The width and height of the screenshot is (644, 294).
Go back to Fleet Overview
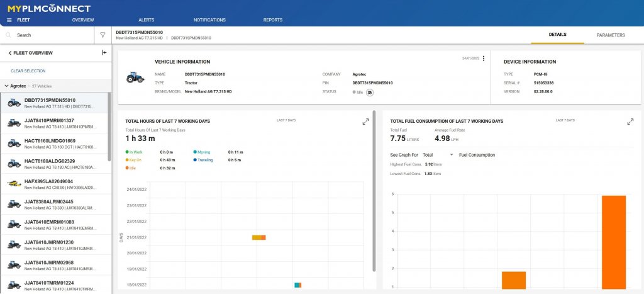point(30,53)
